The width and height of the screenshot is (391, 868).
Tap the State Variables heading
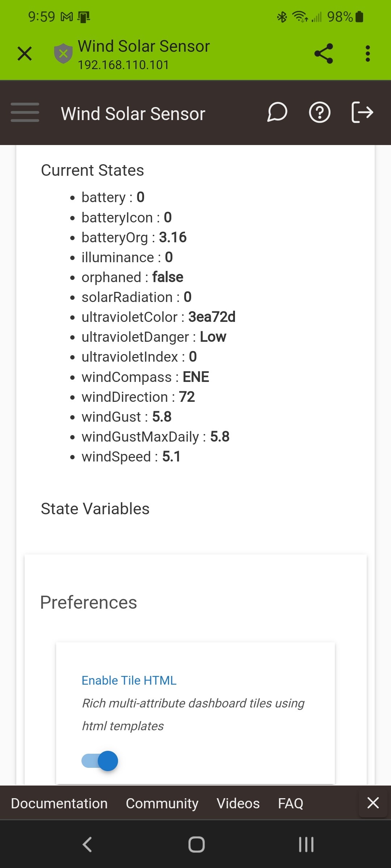95,509
